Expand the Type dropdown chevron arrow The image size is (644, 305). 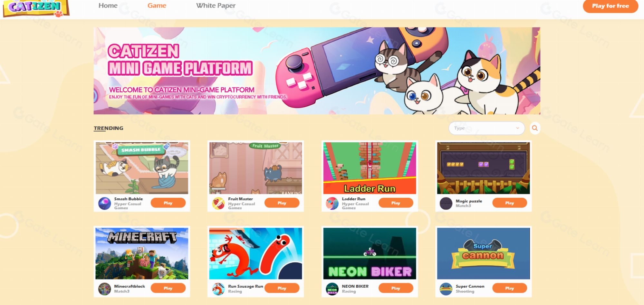pos(518,128)
